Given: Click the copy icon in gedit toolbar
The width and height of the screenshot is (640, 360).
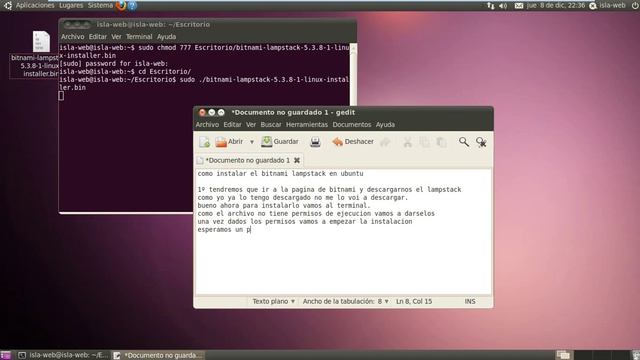Looking at the screenshot, I should (x=424, y=142).
